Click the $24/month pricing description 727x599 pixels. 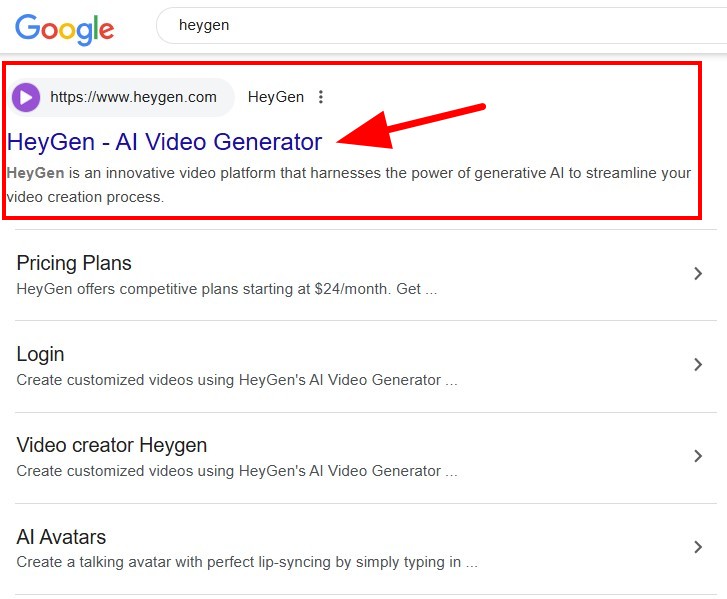coord(227,289)
